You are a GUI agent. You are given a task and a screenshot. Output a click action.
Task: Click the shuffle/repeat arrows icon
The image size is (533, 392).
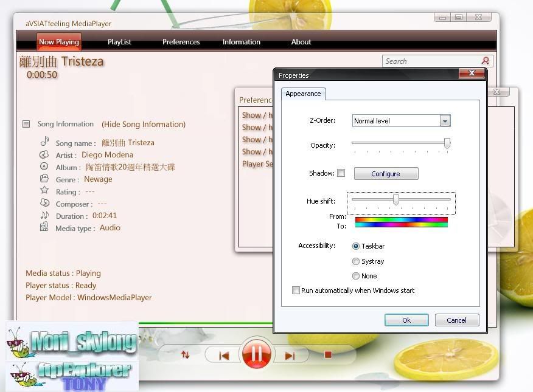[x=185, y=355]
